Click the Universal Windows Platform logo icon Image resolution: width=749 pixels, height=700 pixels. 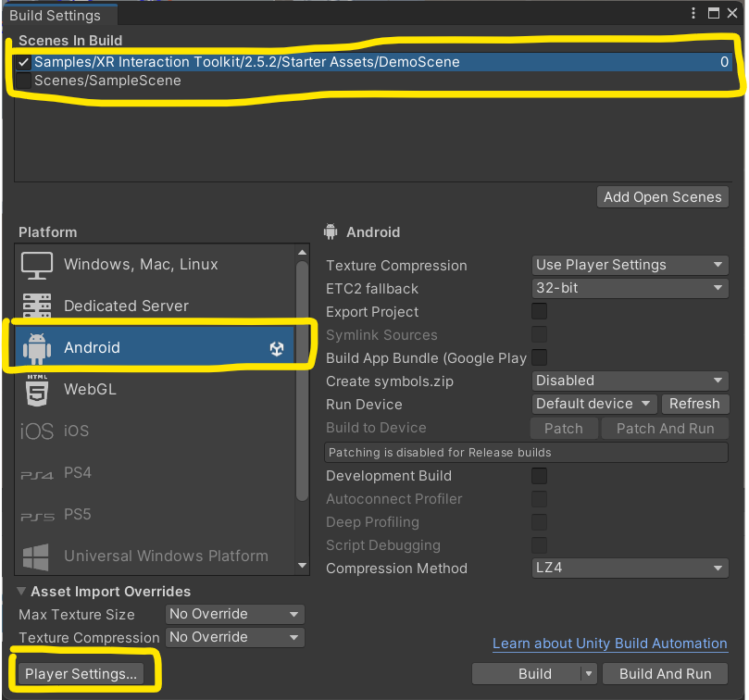(x=36, y=557)
